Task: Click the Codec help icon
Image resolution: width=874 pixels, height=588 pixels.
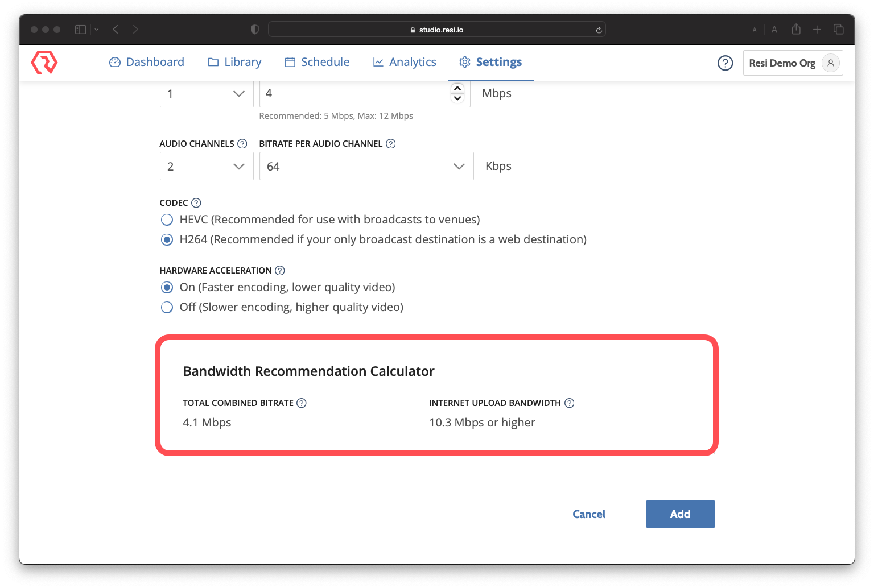Action: coord(196,203)
